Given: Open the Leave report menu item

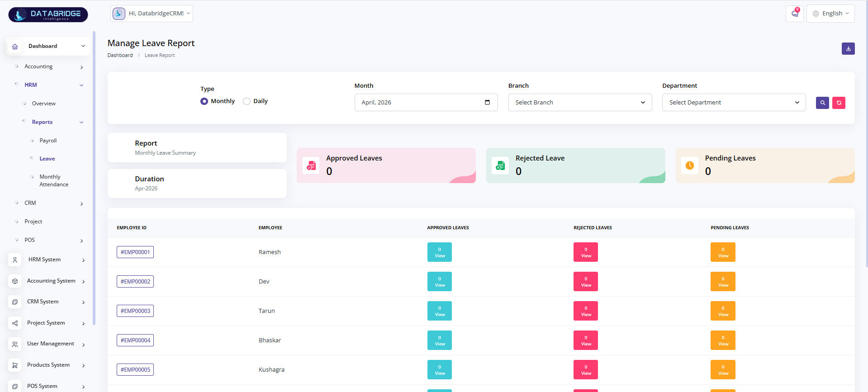Looking at the screenshot, I should 47,159.
